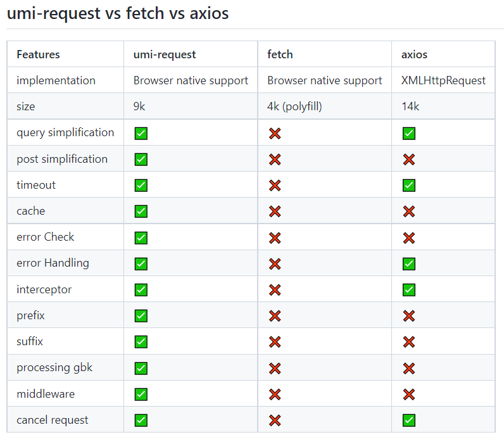The height and width of the screenshot is (437, 504).
Task: Click the 'query simplification' row label
Action: point(65,132)
